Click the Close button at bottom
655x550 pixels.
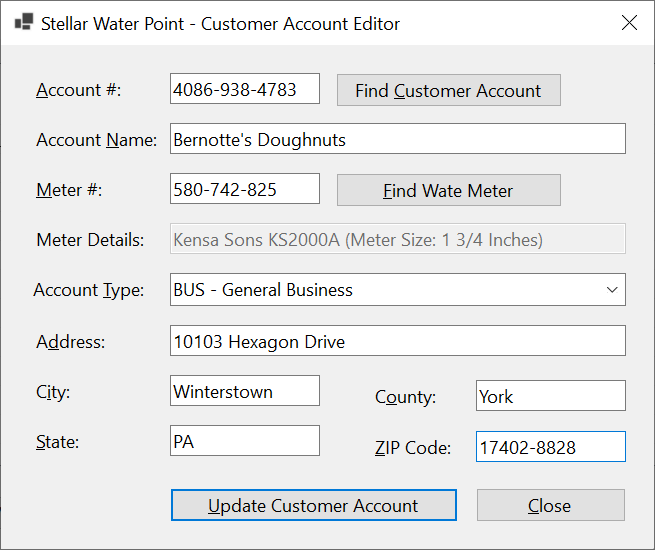(551, 505)
